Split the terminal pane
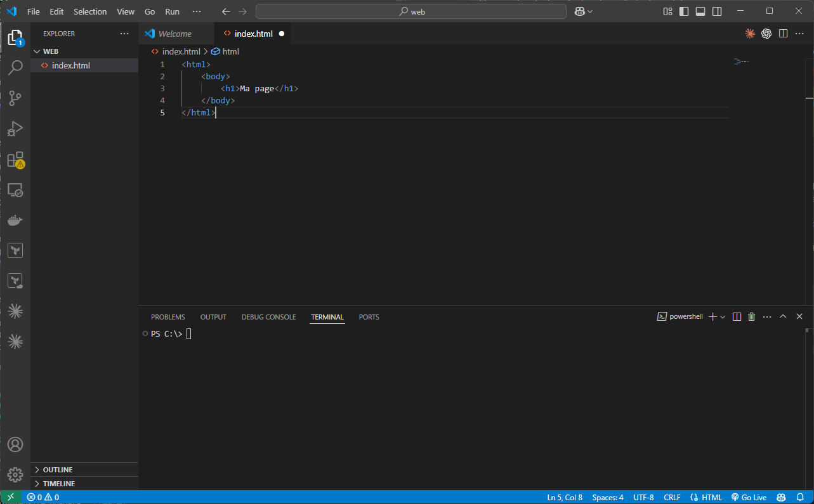814x504 pixels. [x=737, y=316]
